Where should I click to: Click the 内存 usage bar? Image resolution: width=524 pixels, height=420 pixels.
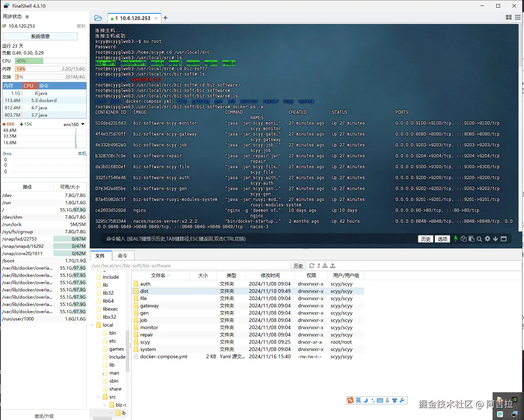[x=51, y=69]
